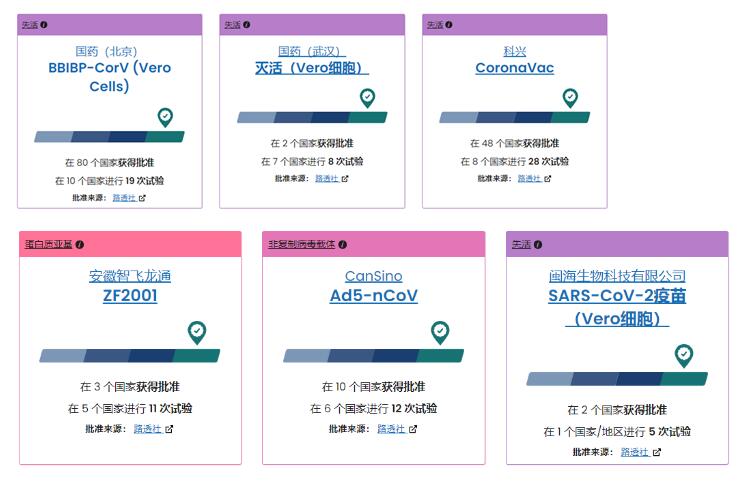Image resolution: width=749 pixels, height=481 pixels.
Task: Open the BBIBP-CorV (Vero Cells) vaccine title
Action: coord(109,77)
